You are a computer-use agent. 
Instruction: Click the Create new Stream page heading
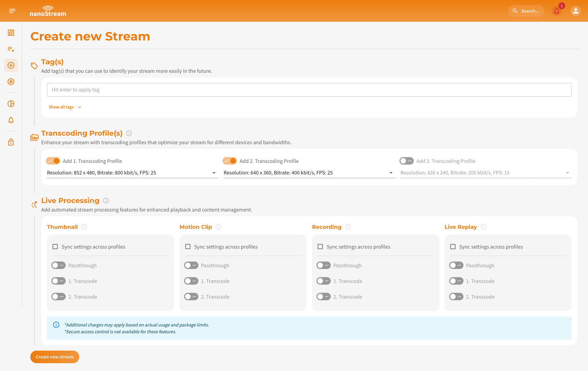tap(90, 36)
